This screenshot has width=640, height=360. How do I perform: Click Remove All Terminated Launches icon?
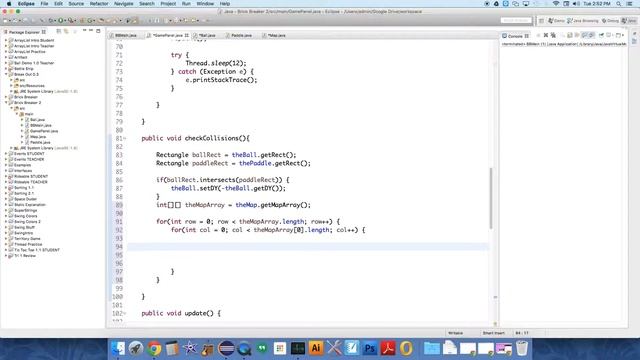553,36
